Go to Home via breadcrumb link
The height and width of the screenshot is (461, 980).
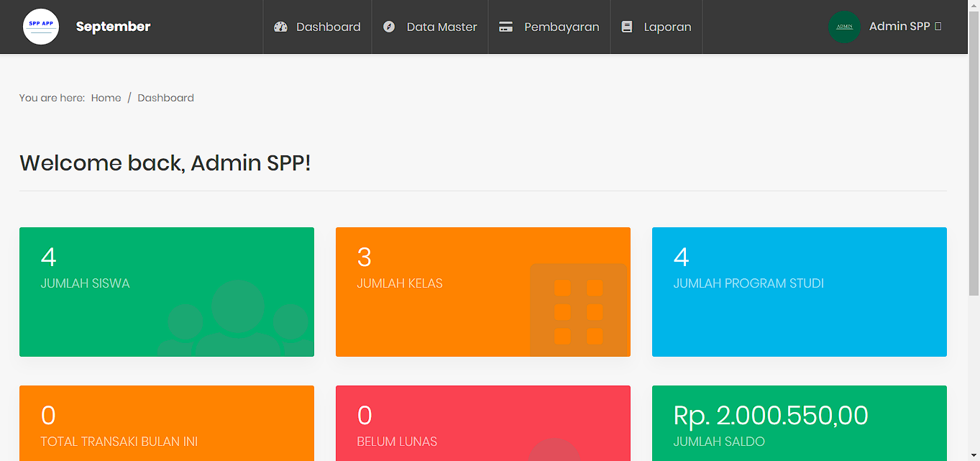(106, 98)
